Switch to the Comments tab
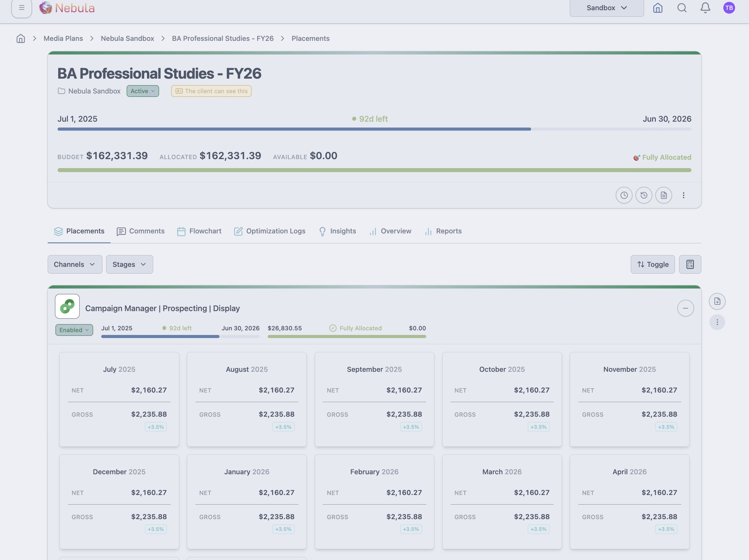 click(141, 231)
